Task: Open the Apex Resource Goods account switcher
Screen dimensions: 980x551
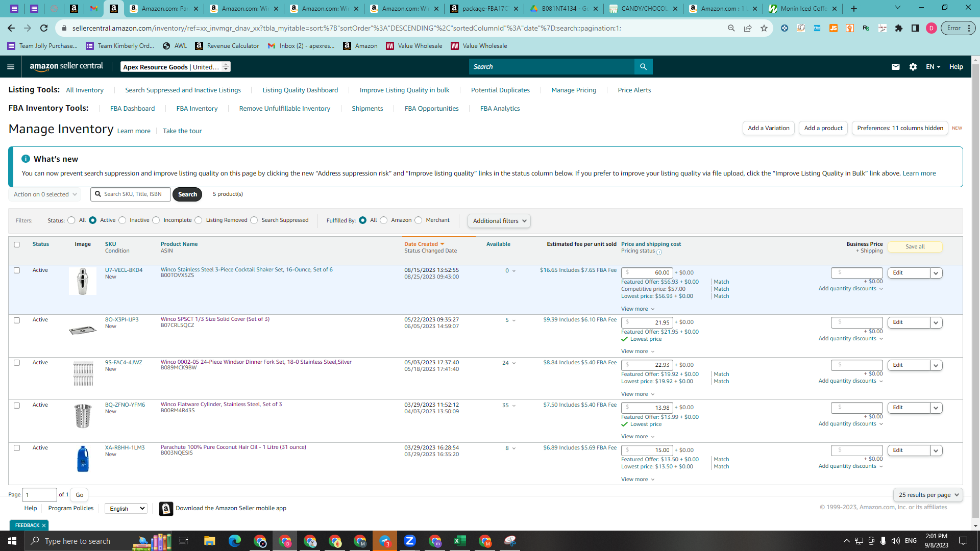Action: click(176, 67)
